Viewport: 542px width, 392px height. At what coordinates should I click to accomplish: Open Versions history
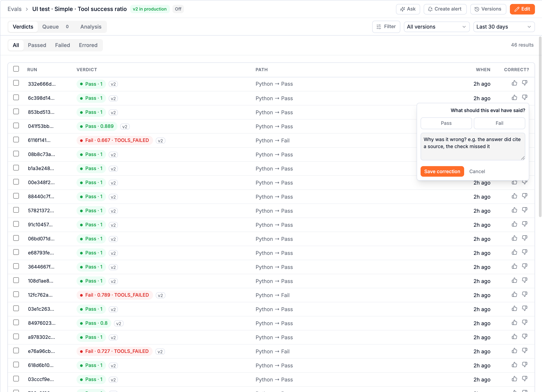[488, 9]
